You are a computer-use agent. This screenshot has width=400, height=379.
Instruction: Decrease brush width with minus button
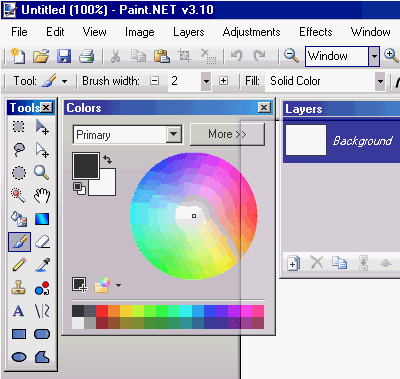[155, 81]
